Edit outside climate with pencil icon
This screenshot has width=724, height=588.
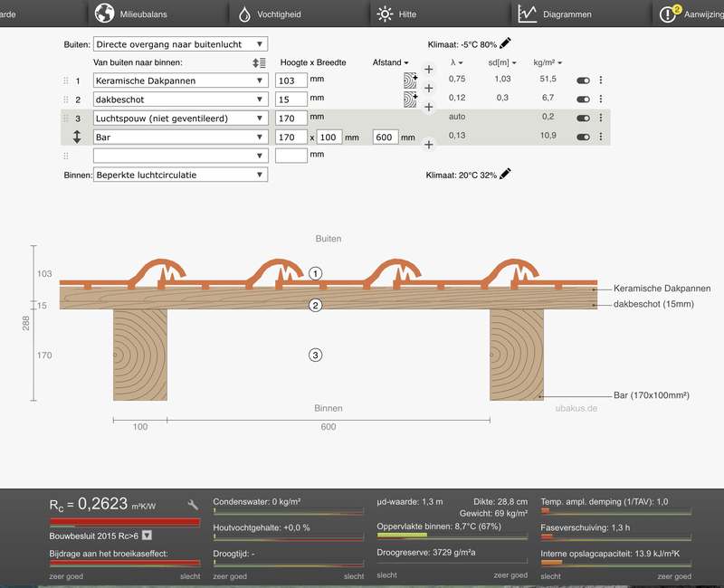tap(506, 43)
